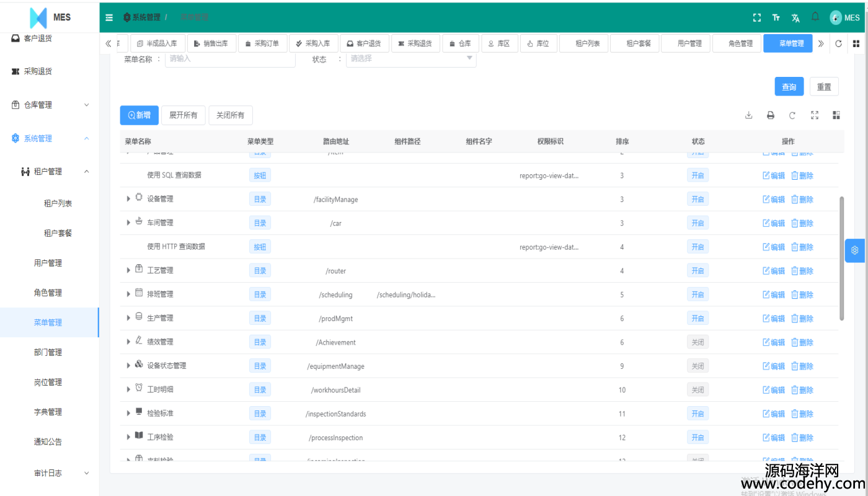Click edit icon for 检验标准 row
This screenshot has width=868, height=496.
pyautogui.click(x=774, y=414)
